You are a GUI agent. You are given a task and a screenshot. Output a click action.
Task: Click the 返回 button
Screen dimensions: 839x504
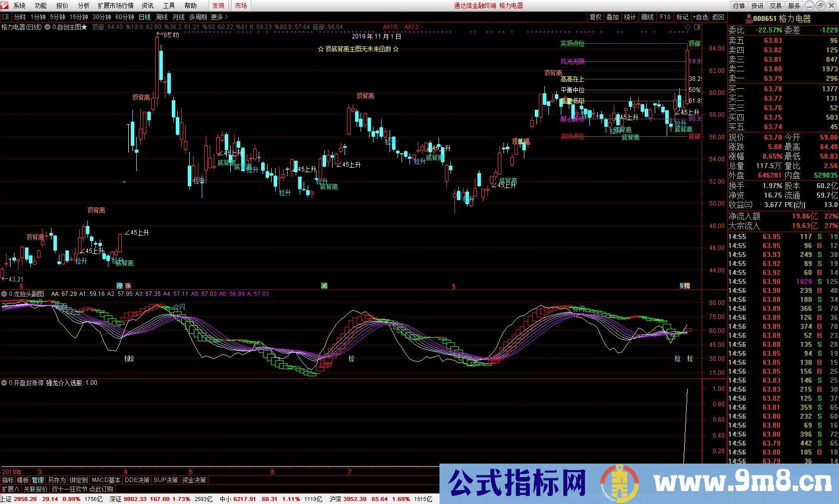718,17
